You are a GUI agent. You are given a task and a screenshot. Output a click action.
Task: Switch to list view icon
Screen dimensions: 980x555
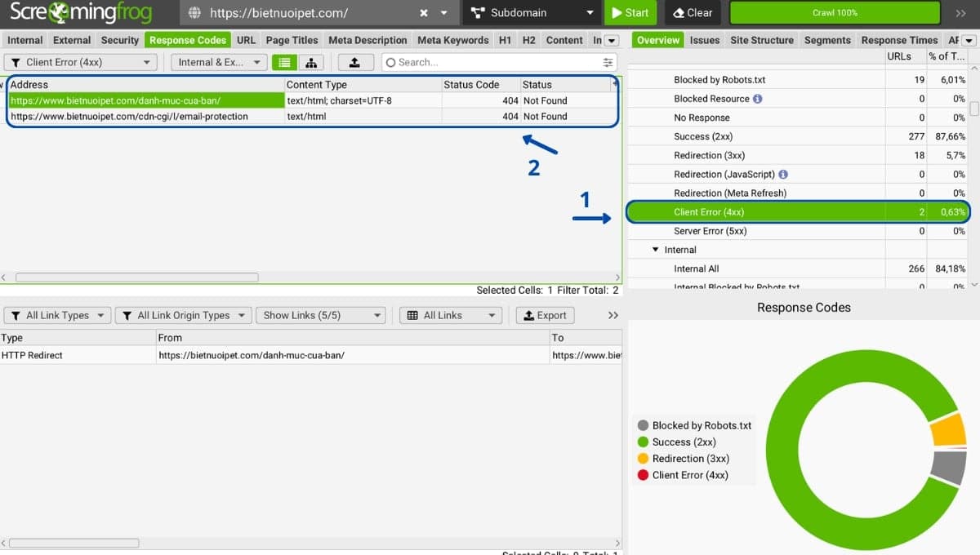[x=284, y=62]
